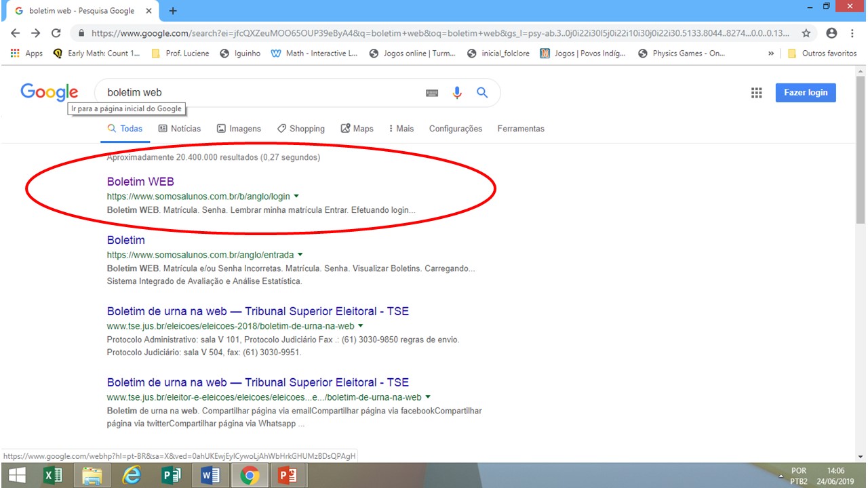Click the Fazer login button
The image size is (868, 488).
click(x=806, y=93)
